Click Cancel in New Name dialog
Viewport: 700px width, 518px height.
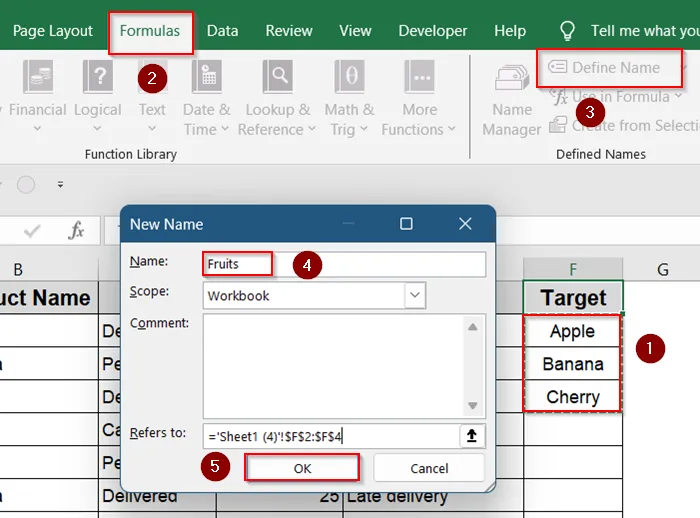click(x=429, y=468)
